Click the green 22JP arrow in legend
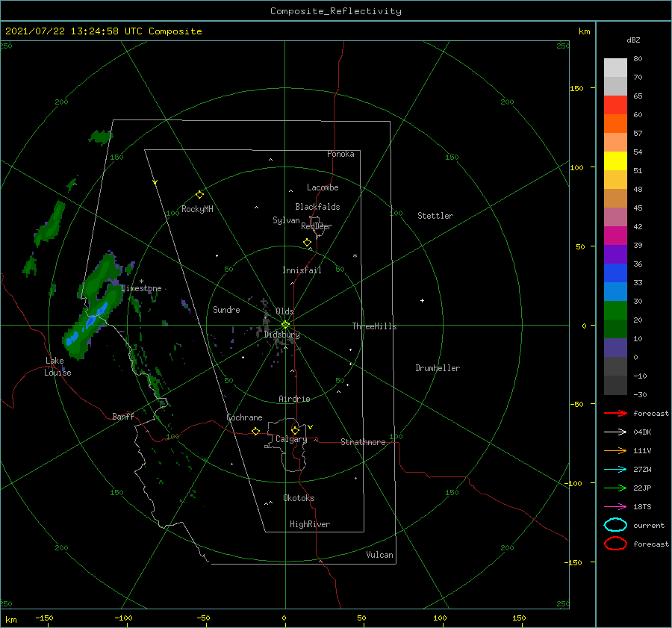 [x=615, y=488]
